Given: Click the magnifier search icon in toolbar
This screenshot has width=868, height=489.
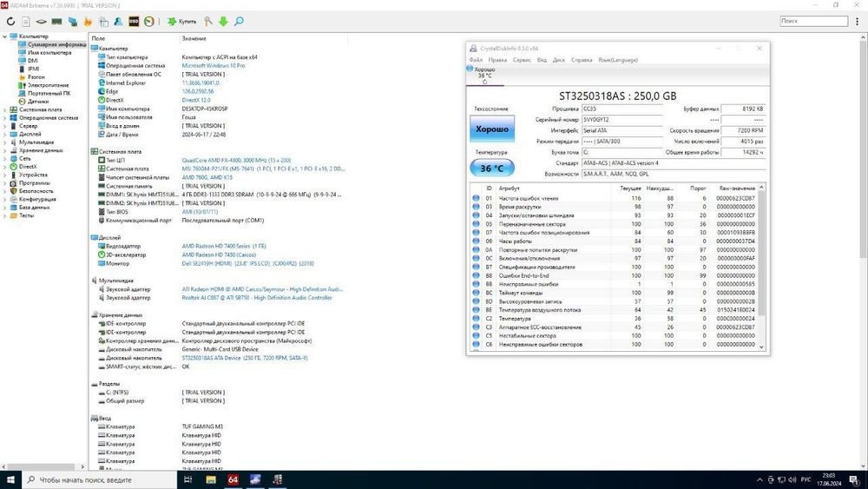Looking at the screenshot, I should click(x=239, y=22).
